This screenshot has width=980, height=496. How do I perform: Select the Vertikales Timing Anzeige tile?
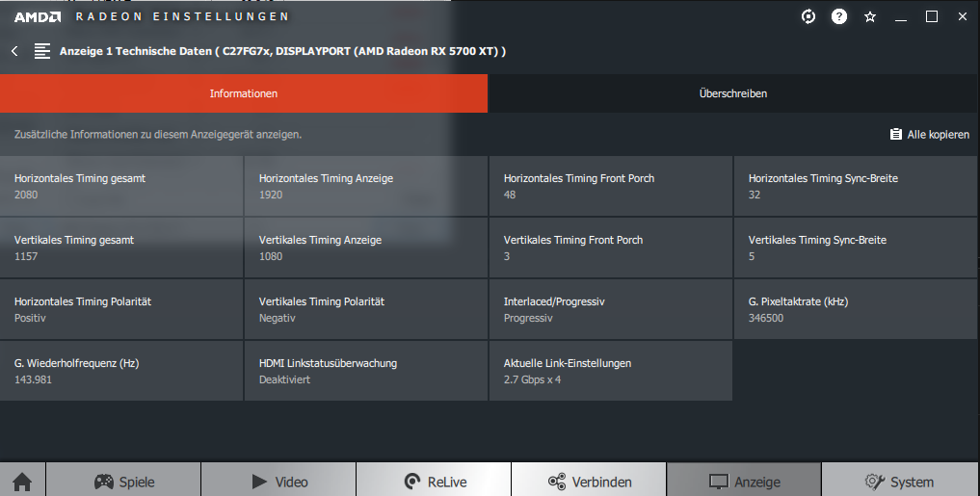[x=365, y=248]
